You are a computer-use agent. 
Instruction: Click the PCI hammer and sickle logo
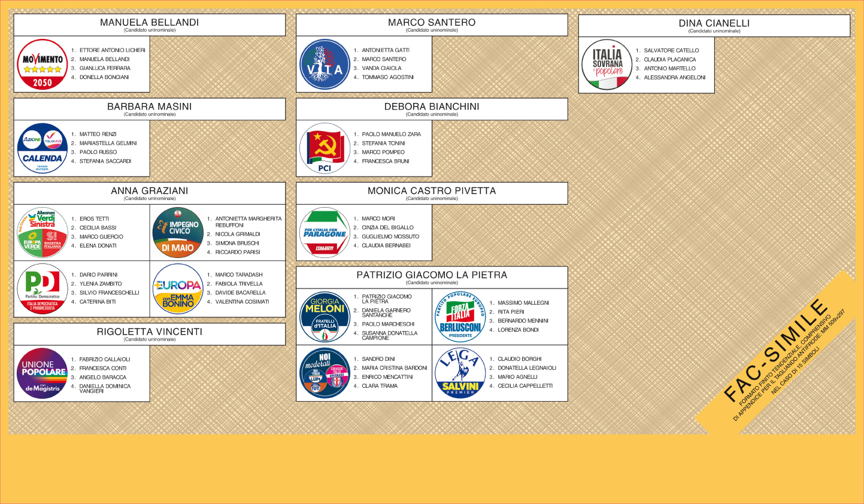[325, 148]
